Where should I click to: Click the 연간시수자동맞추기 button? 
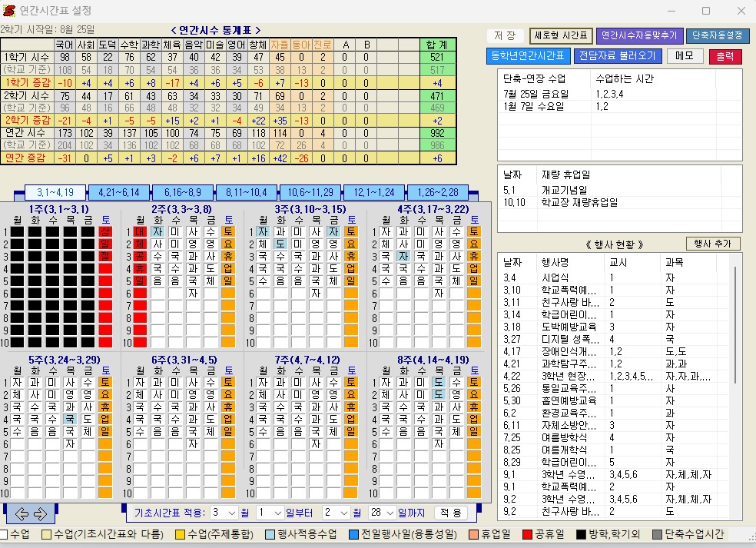(639, 35)
